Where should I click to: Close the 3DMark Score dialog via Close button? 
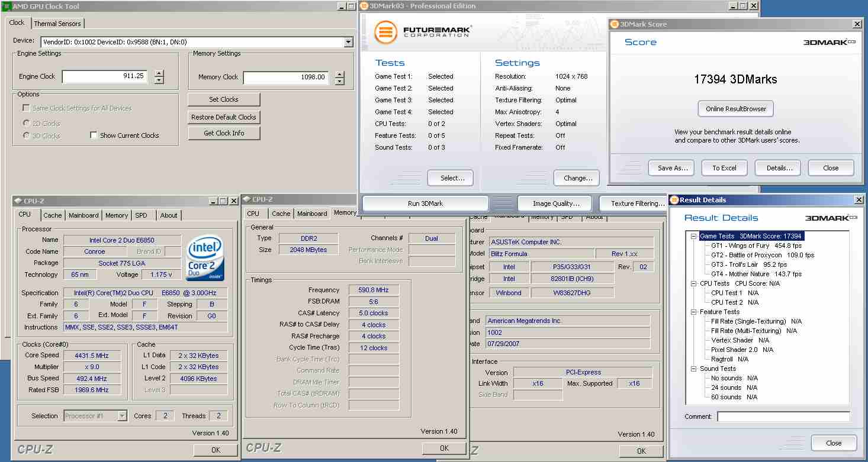click(831, 168)
